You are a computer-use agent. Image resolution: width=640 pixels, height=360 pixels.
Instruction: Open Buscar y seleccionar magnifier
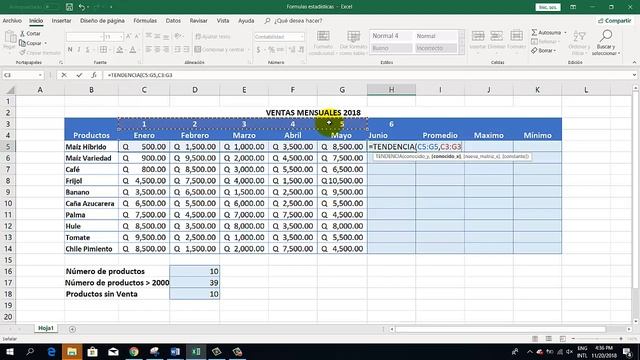(x=606, y=42)
